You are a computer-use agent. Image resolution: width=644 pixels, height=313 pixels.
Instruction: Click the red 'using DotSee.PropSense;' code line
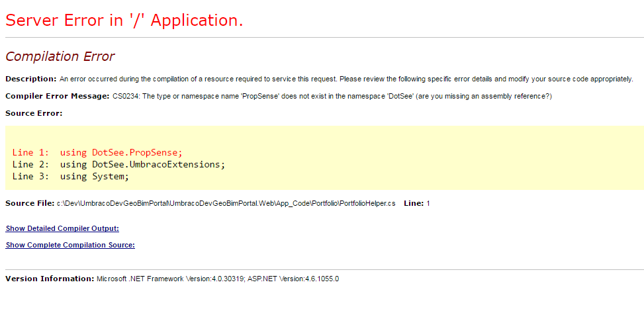[x=97, y=153]
